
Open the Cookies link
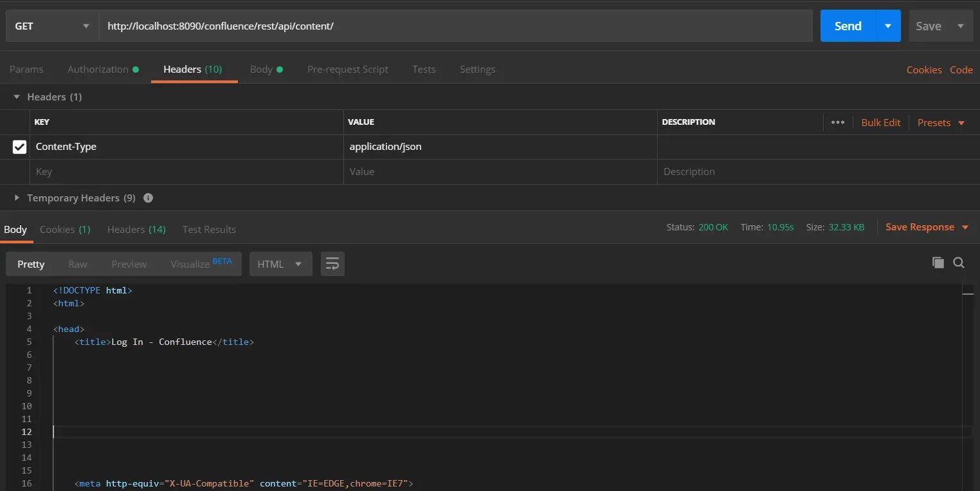click(924, 69)
